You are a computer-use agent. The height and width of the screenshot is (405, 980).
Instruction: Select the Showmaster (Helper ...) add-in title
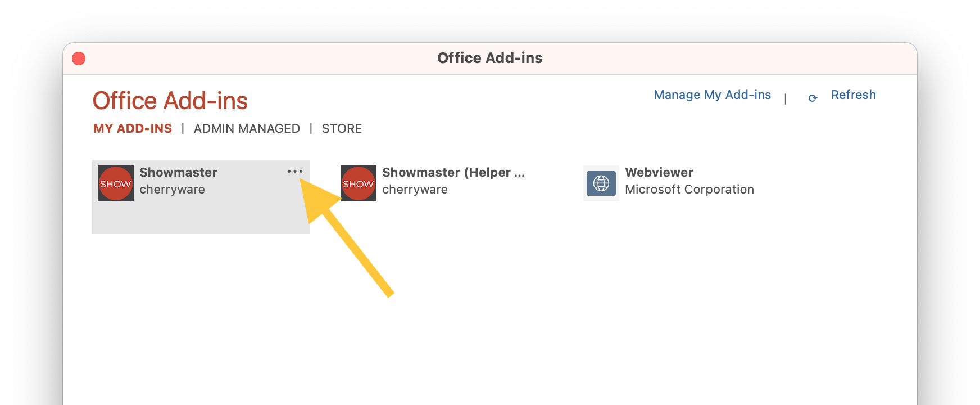[x=453, y=172]
